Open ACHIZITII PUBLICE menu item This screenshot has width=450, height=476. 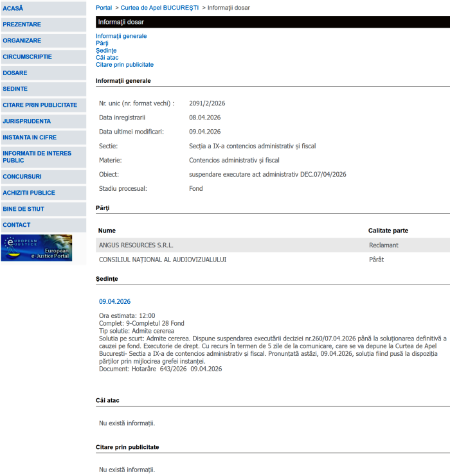tap(29, 193)
